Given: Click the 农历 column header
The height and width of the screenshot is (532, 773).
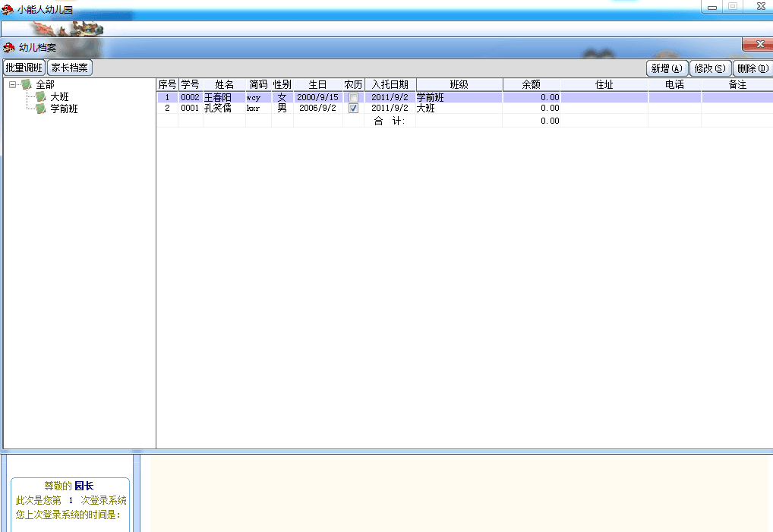Looking at the screenshot, I should (x=354, y=85).
